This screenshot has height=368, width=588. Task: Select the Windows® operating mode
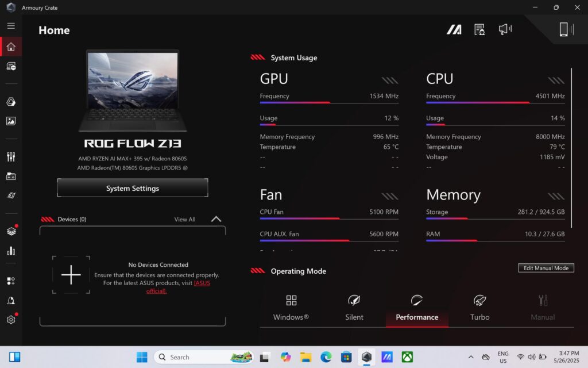coord(291,308)
